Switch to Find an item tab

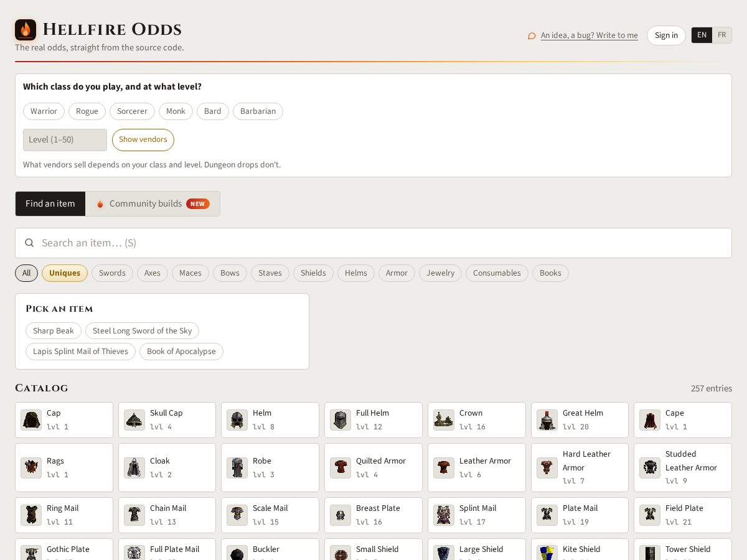(50, 204)
